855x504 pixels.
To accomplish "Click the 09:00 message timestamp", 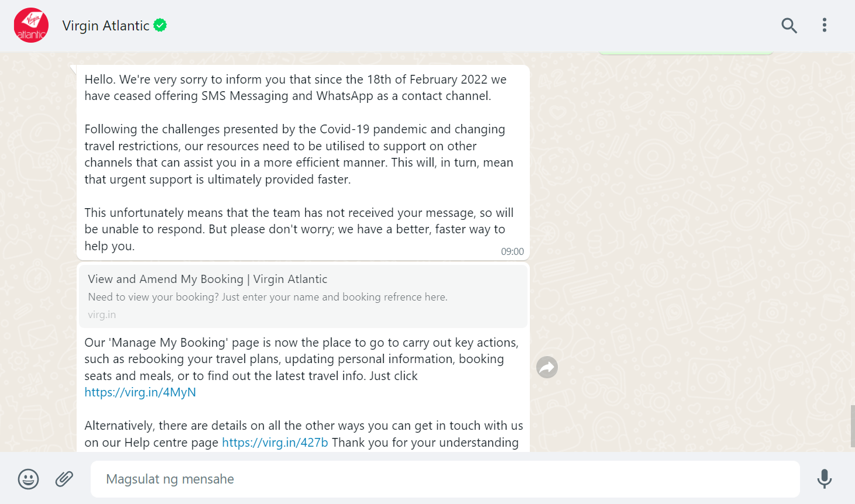I will point(512,251).
